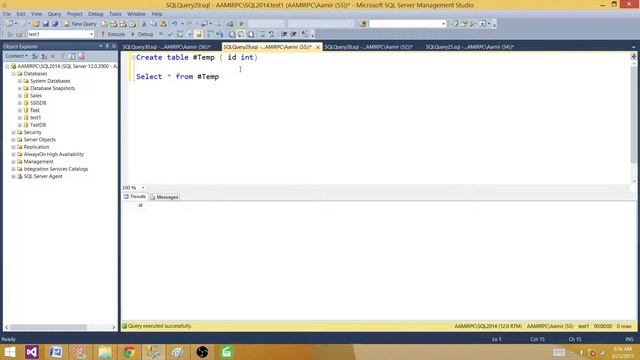
Task: Click the Decrease Indent icon
Action: click(284, 34)
